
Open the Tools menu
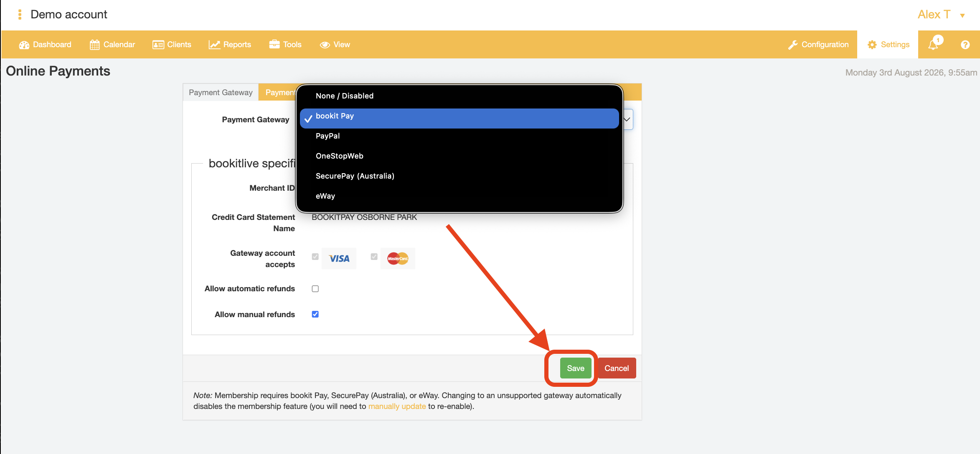(x=285, y=45)
